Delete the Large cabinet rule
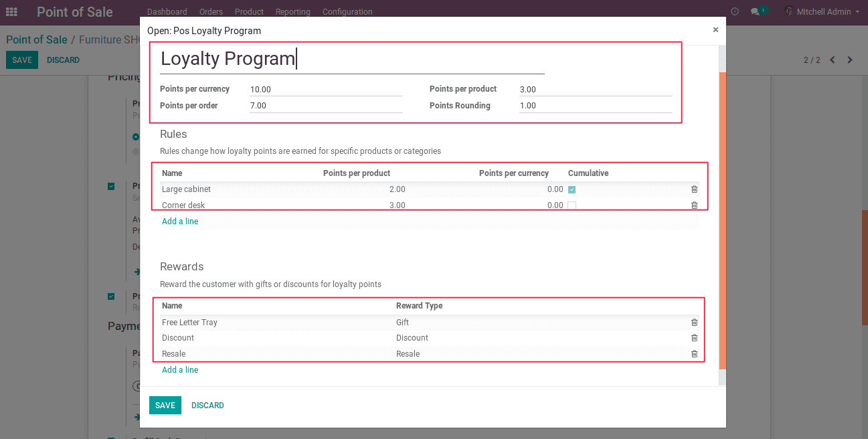868x439 pixels. (694, 189)
